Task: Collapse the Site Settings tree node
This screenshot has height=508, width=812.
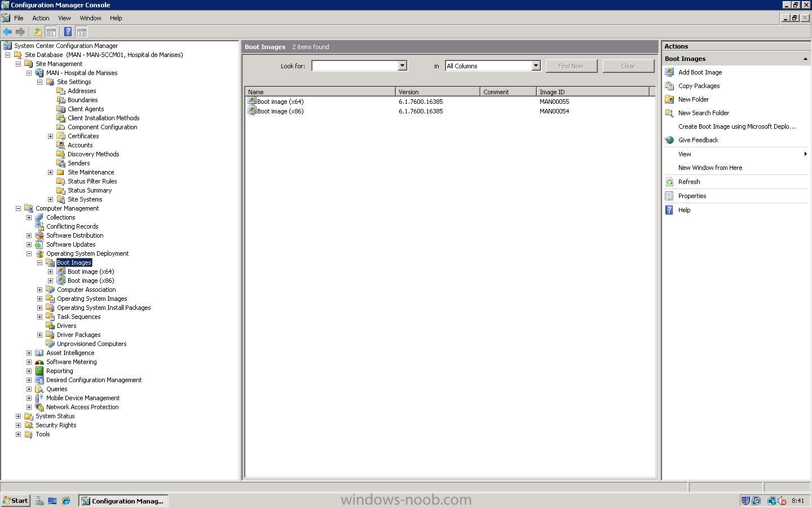Action: coord(39,82)
